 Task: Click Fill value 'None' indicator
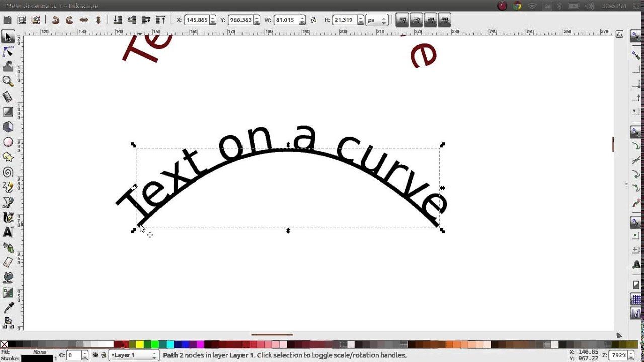click(40, 352)
